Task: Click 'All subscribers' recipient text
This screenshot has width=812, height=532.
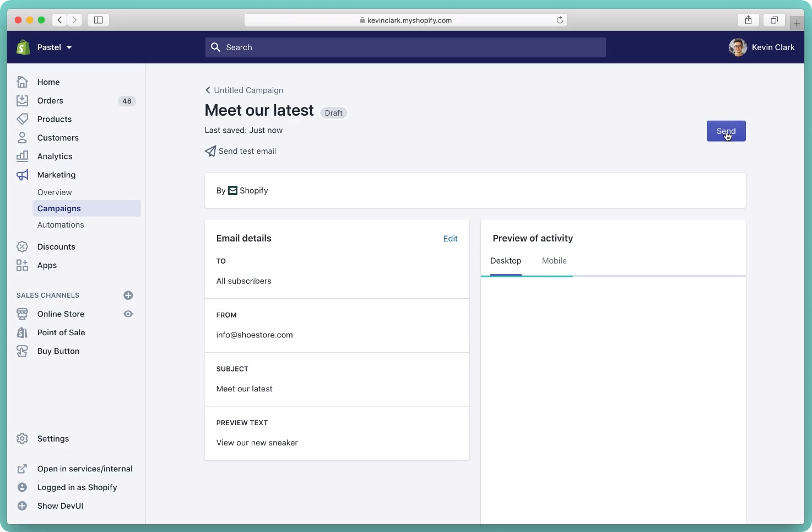Action: coord(244,281)
